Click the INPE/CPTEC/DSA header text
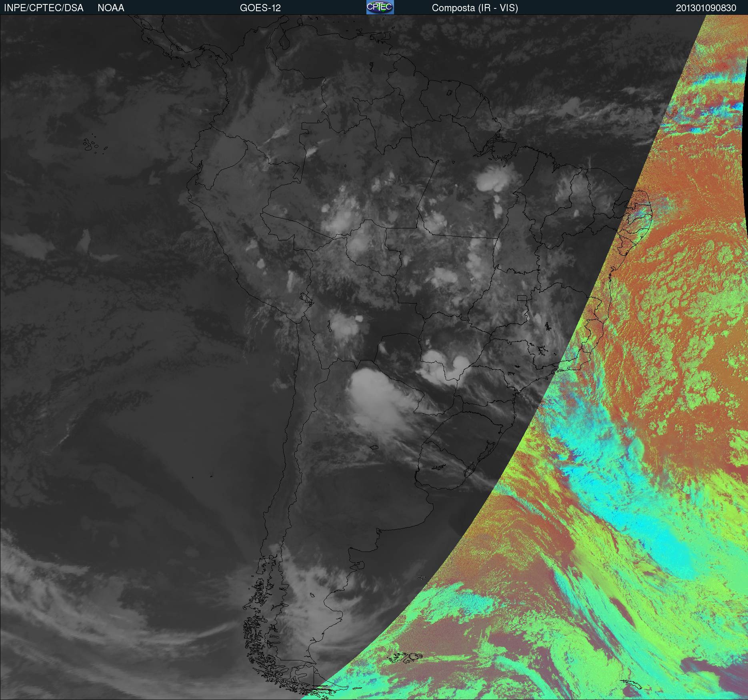 pyautogui.click(x=44, y=8)
